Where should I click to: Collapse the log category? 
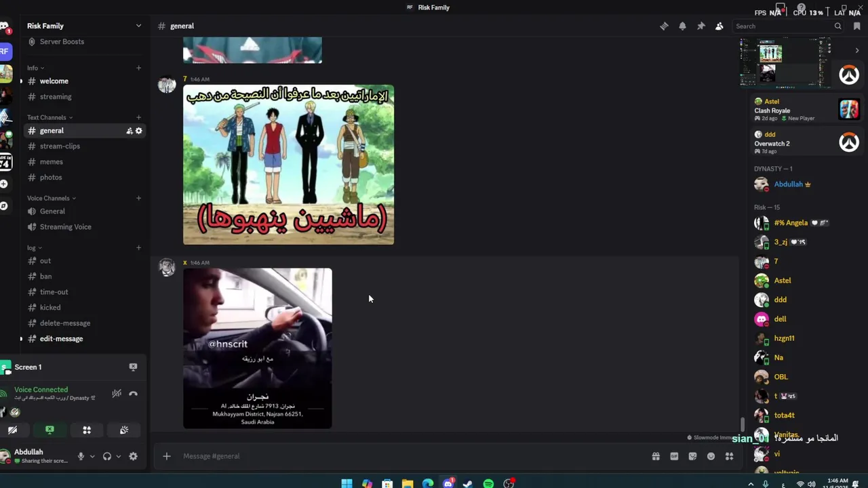coord(34,247)
